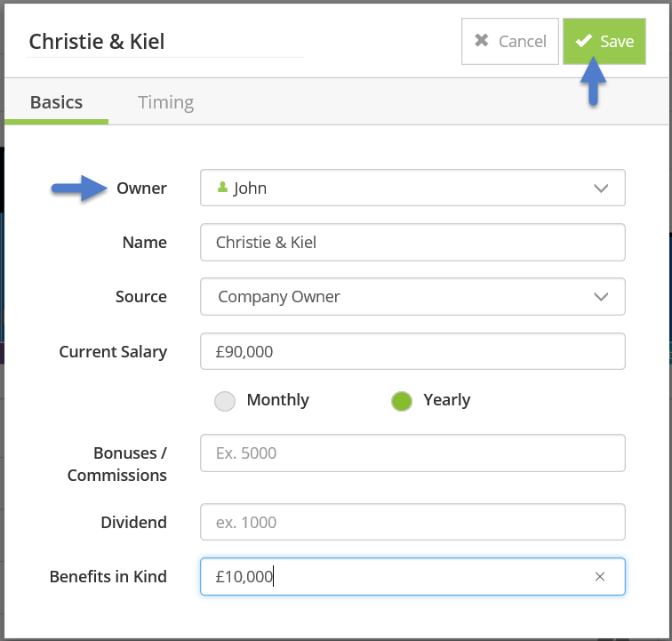Clear the Benefits in Kind value
The image size is (672, 641).
[x=600, y=577]
